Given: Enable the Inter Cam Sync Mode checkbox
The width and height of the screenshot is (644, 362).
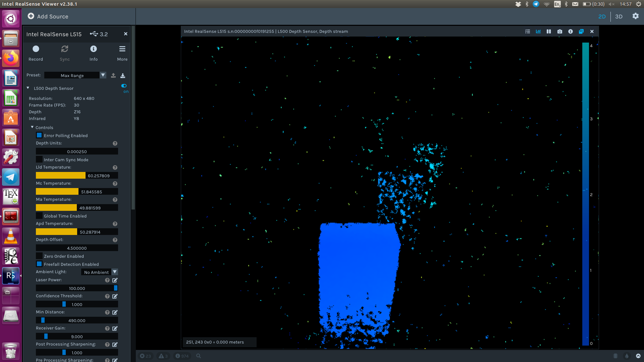Looking at the screenshot, I should pos(39,159).
